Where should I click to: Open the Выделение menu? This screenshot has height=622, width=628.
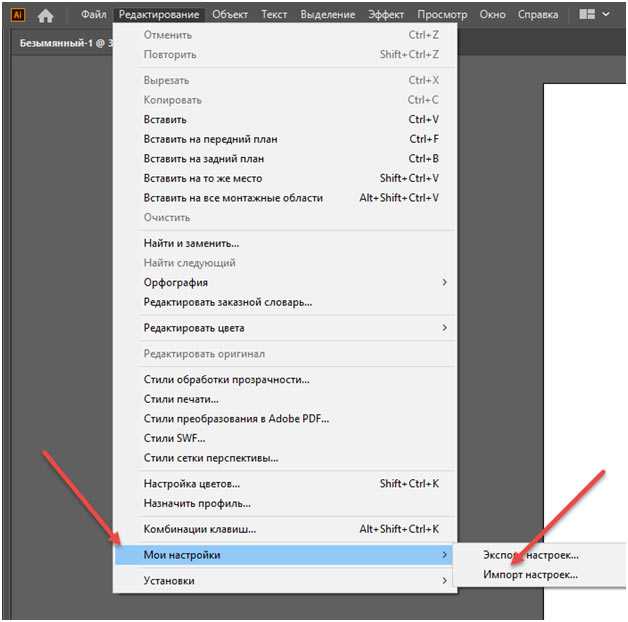328,15
